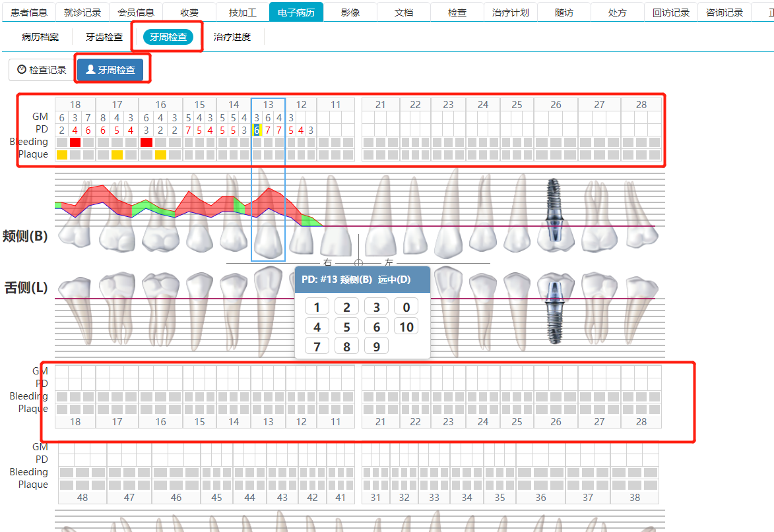Go to the 处方 tab
774x532 pixels.
tap(617, 13)
